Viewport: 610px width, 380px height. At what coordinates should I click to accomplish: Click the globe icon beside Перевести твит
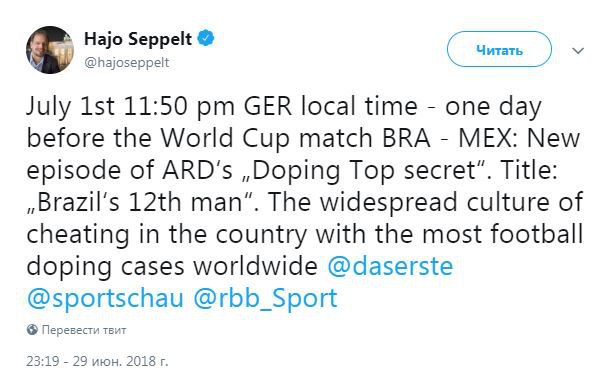(32, 330)
